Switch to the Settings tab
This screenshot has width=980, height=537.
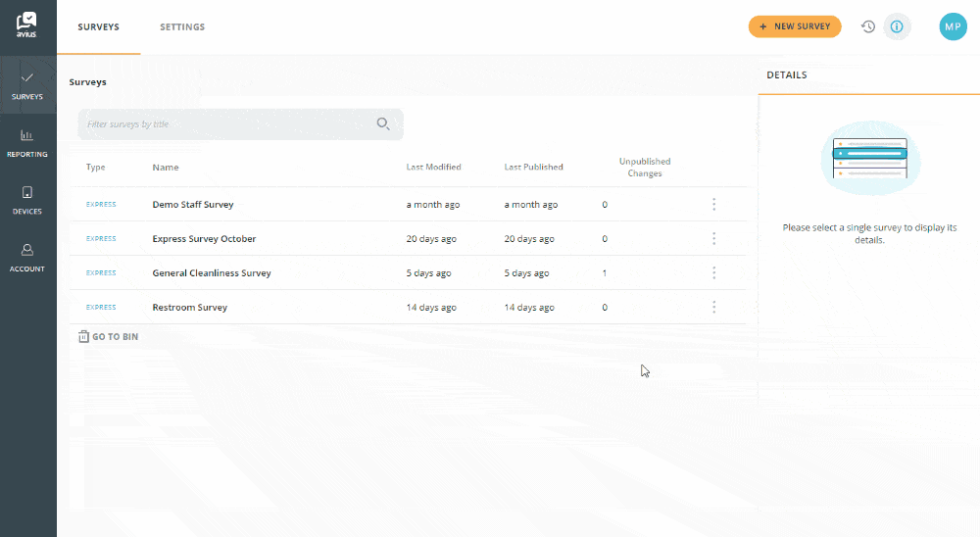182,27
